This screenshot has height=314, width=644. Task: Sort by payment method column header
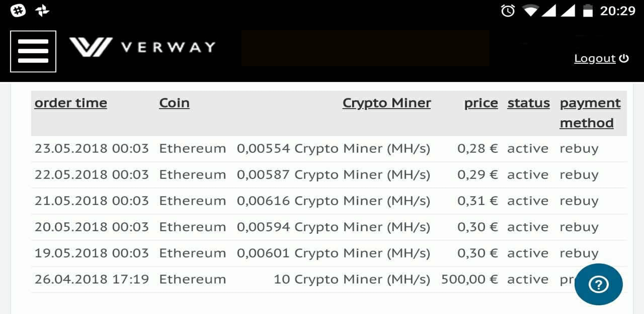(x=590, y=112)
